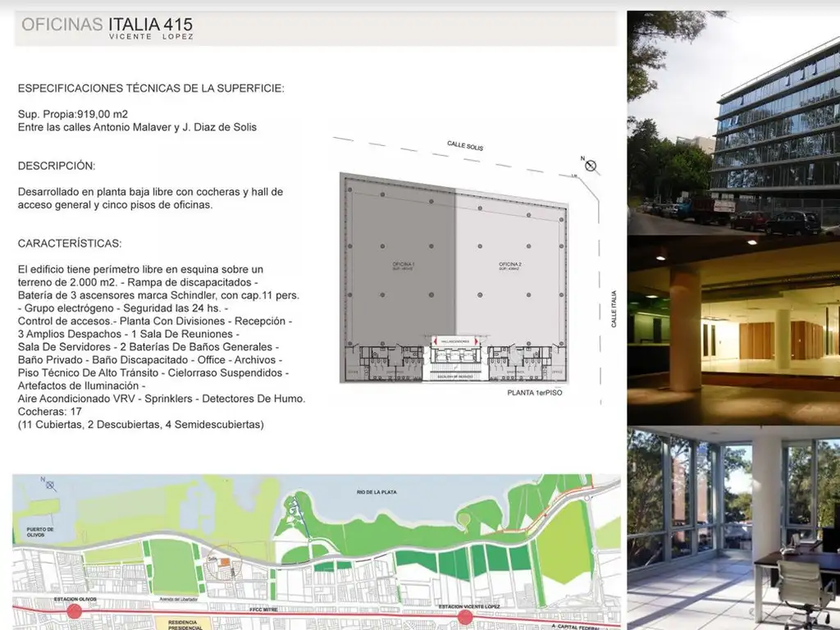This screenshot has width=840, height=630.
Task: Click the 'VICENTE LOPEZ' subtitle
Action: (x=151, y=37)
